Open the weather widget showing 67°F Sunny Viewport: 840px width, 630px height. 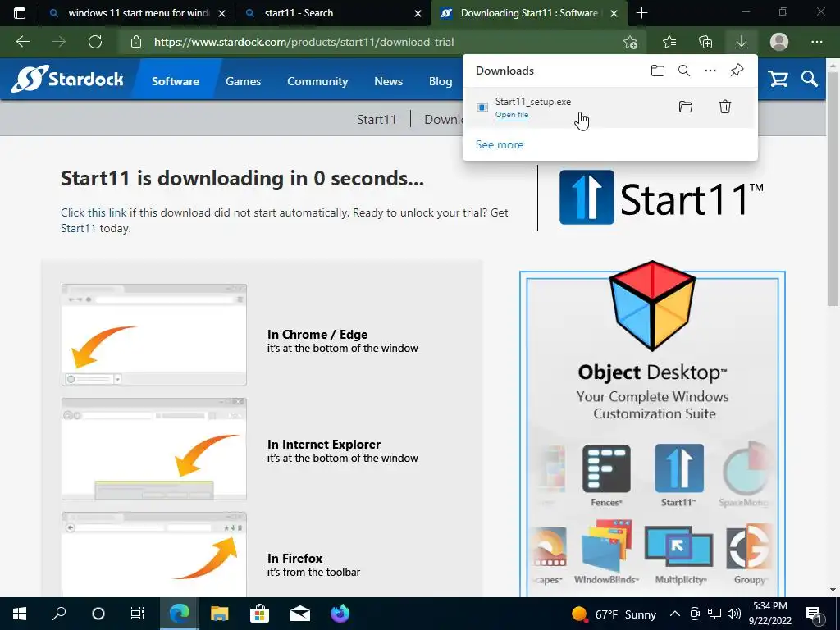614,614
